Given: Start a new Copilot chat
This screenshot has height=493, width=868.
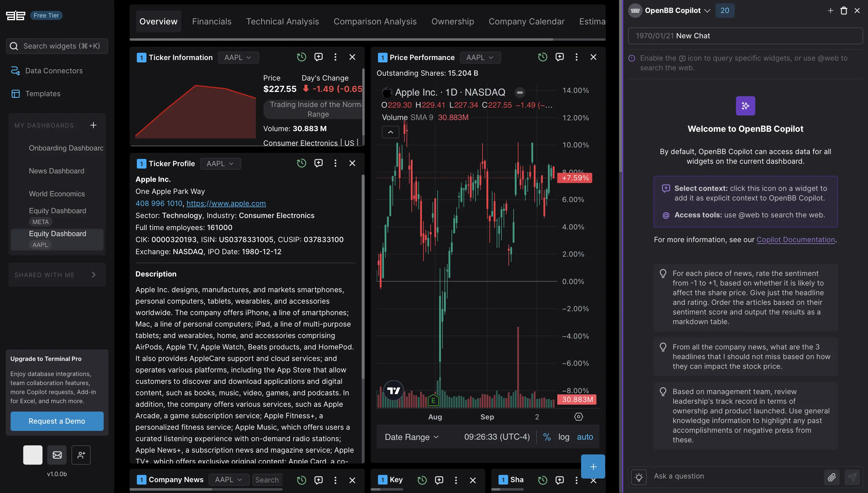Looking at the screenshot, I should point(830,11).
